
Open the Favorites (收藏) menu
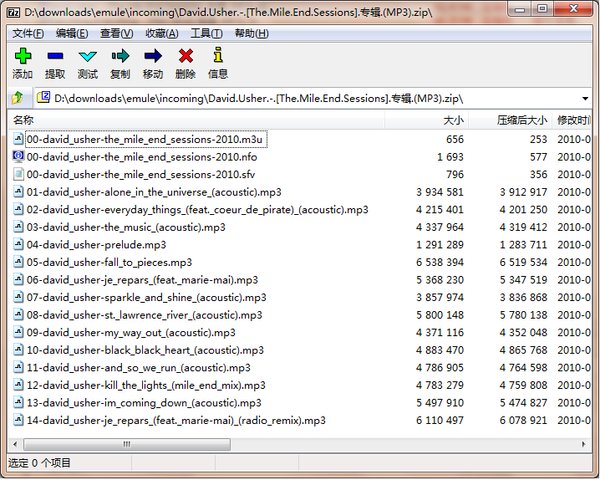[161, 33]
